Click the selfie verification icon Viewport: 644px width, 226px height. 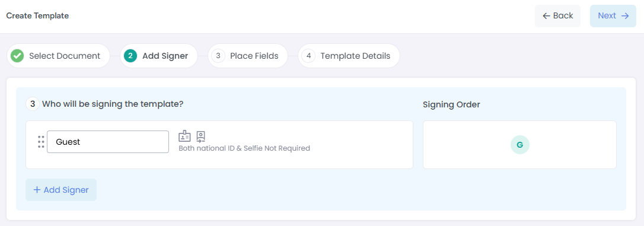tap(201, 136)
